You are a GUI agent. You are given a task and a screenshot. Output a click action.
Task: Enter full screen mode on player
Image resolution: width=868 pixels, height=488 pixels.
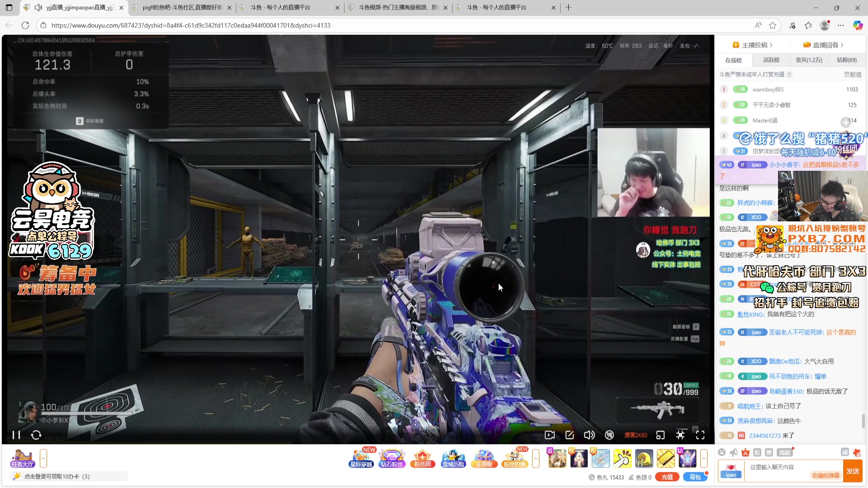pyautogui.click(x=700, y=435)
